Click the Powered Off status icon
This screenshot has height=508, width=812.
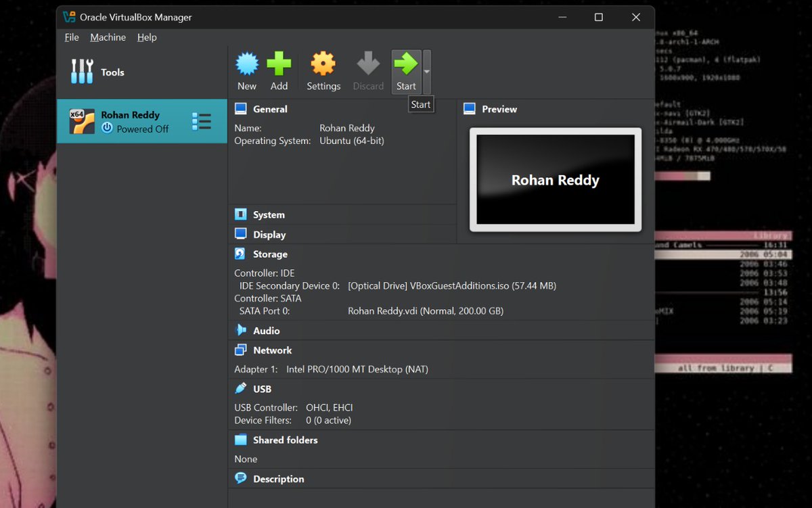pos(107,128)
